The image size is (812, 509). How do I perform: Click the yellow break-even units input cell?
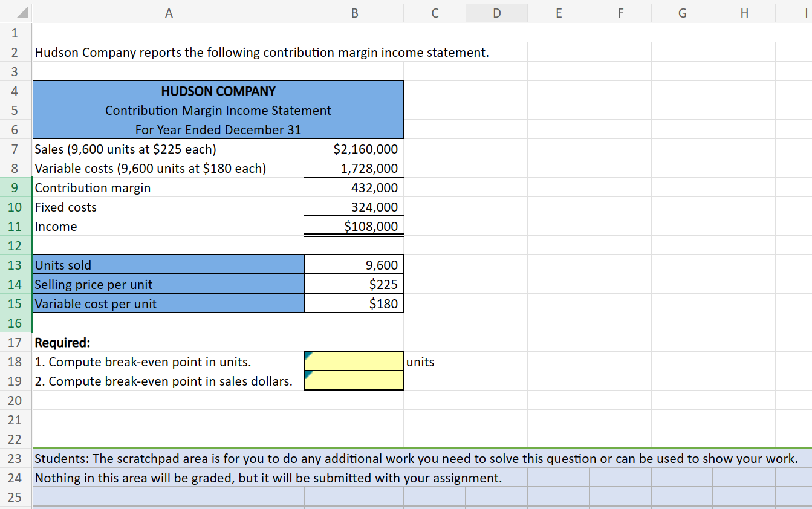coord(354,361)
